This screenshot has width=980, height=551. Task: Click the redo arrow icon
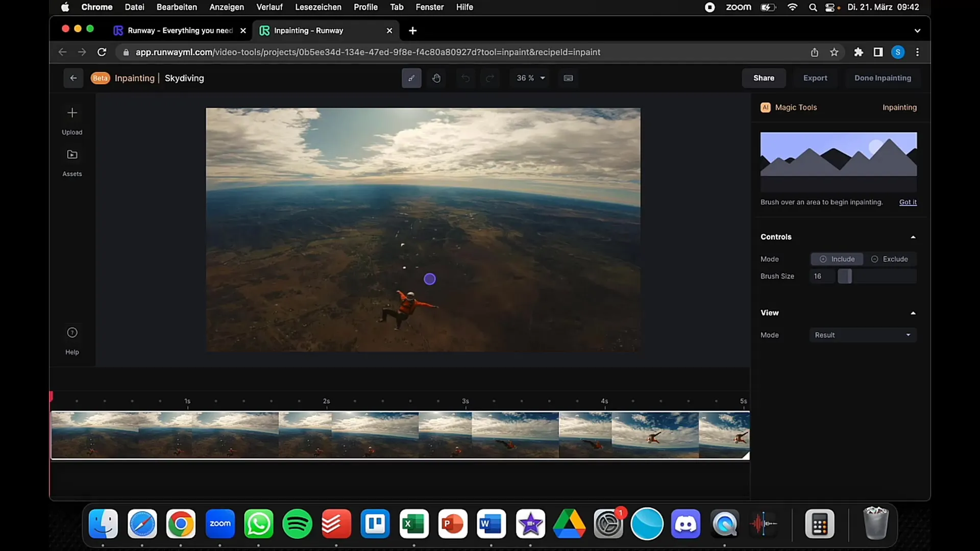coord(489,78)
